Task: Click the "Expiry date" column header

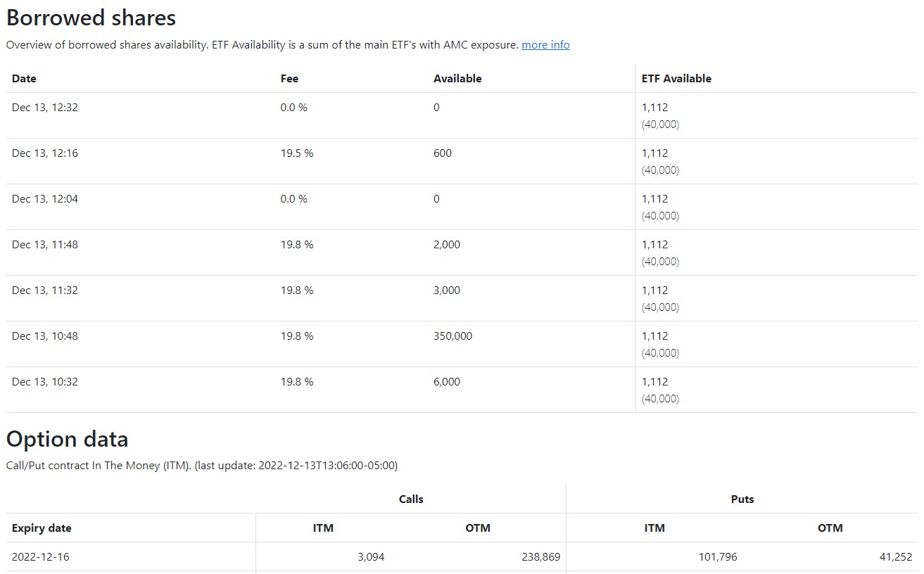Action: pyautogui.click(x=42, y=528)
